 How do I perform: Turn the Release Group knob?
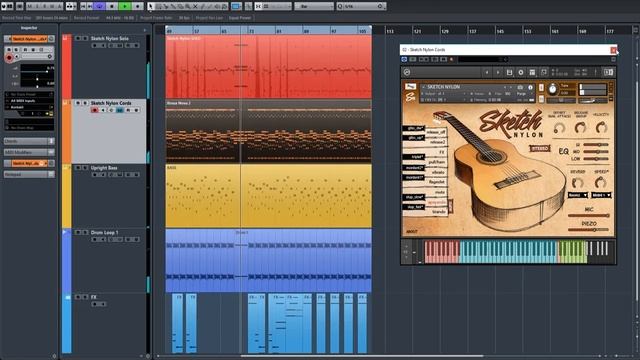click(x=580, y=128)
